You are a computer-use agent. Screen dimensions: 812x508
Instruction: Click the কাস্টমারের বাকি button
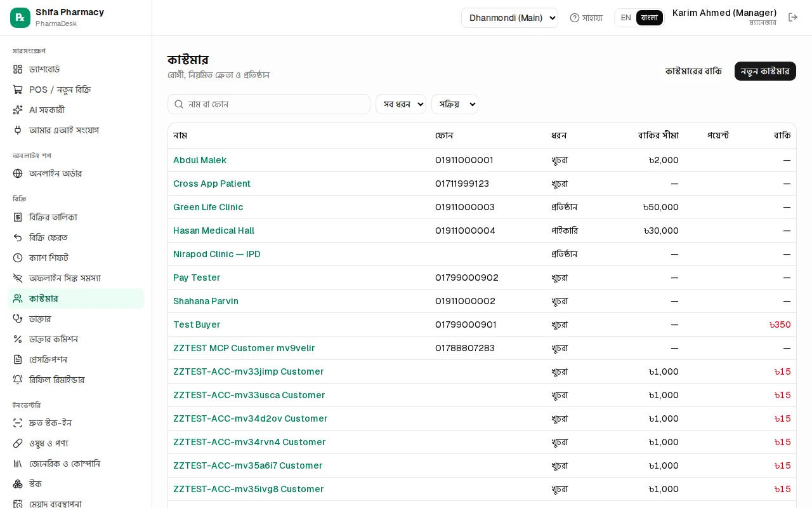(x=693, y=71)
